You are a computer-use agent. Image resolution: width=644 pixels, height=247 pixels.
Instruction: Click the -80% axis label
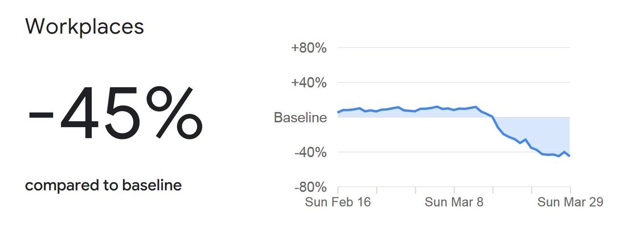[x=310, y=188]
